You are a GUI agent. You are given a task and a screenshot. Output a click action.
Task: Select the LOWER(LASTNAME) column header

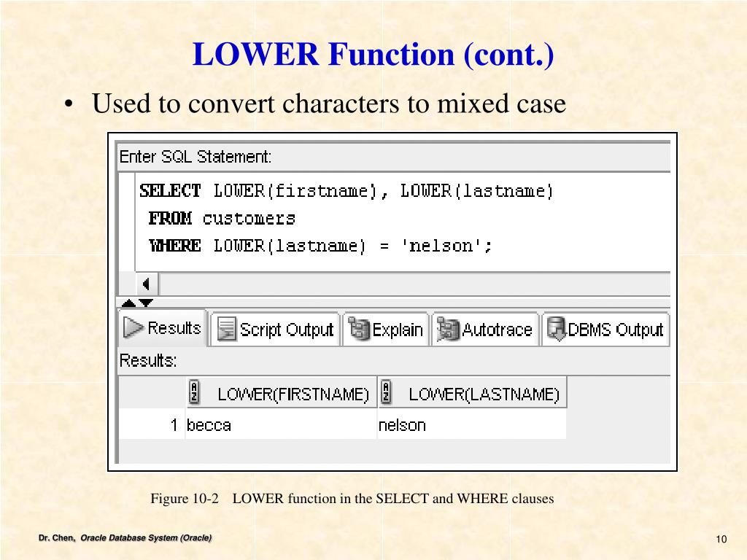pos(473,393)
